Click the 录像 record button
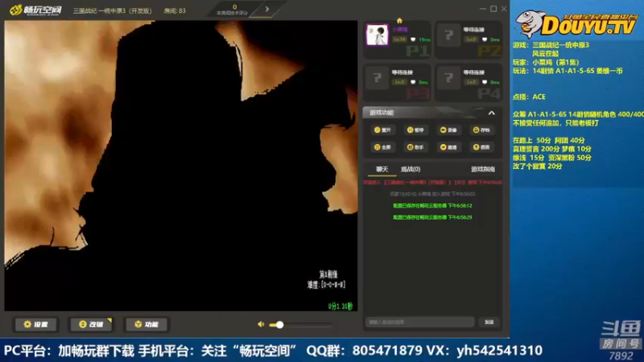 tap(448, 130)
